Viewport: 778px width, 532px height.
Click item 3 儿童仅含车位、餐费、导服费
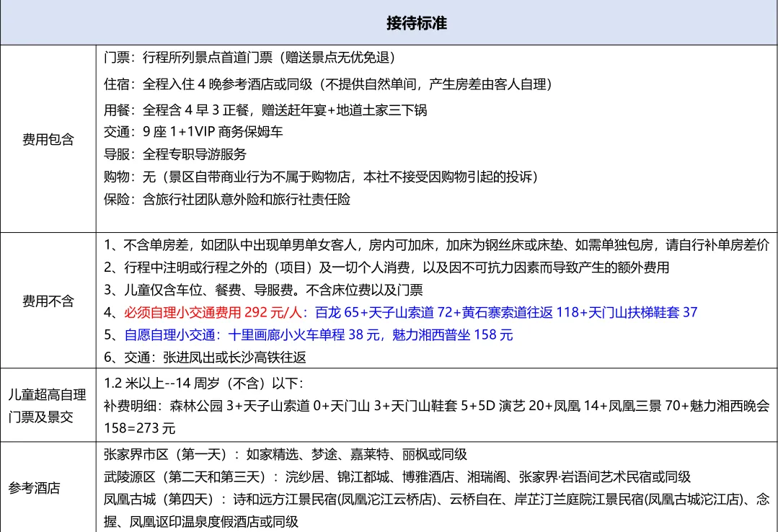263,290
